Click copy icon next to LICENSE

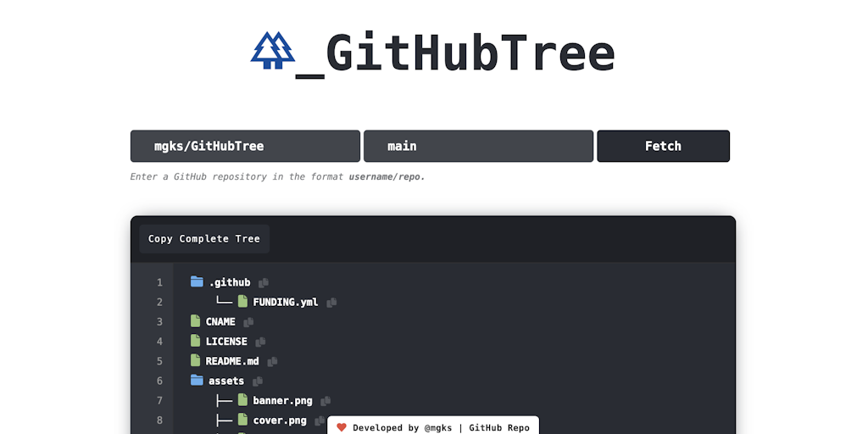coord(260,342)
